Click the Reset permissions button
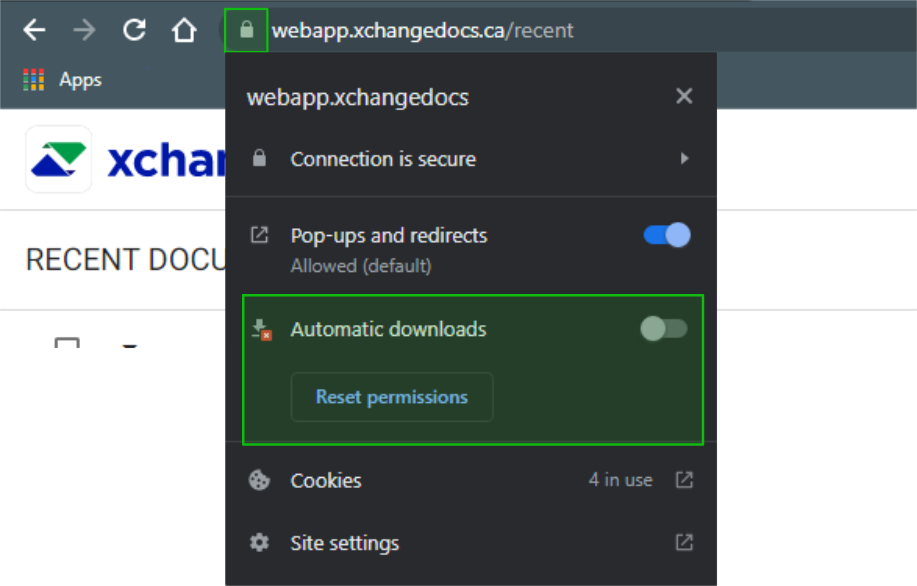This screenshot has height=586, width=917. pos(392,397)
